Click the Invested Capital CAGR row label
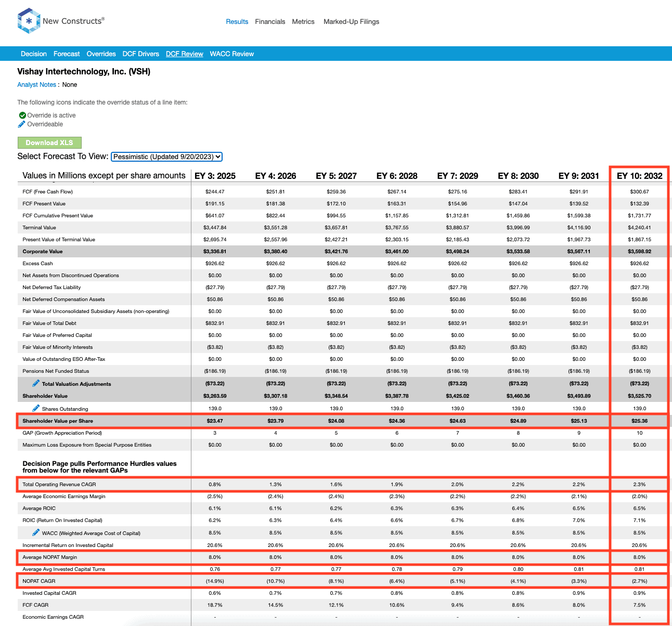 coord(49,593)
